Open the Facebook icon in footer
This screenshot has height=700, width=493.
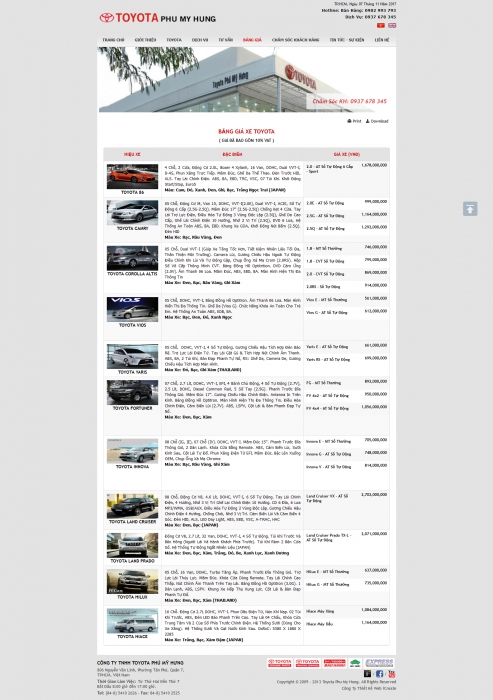click(x=379, y=674)
